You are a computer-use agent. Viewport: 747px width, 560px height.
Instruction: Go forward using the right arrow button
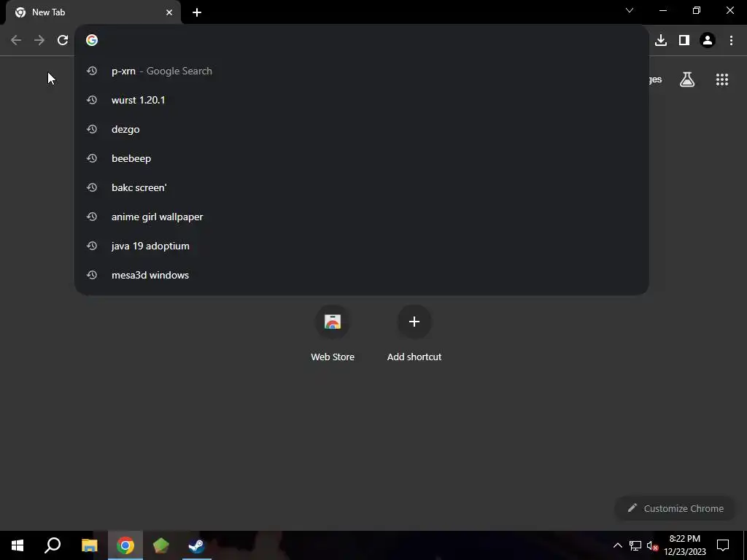click(x=39, y=40)
